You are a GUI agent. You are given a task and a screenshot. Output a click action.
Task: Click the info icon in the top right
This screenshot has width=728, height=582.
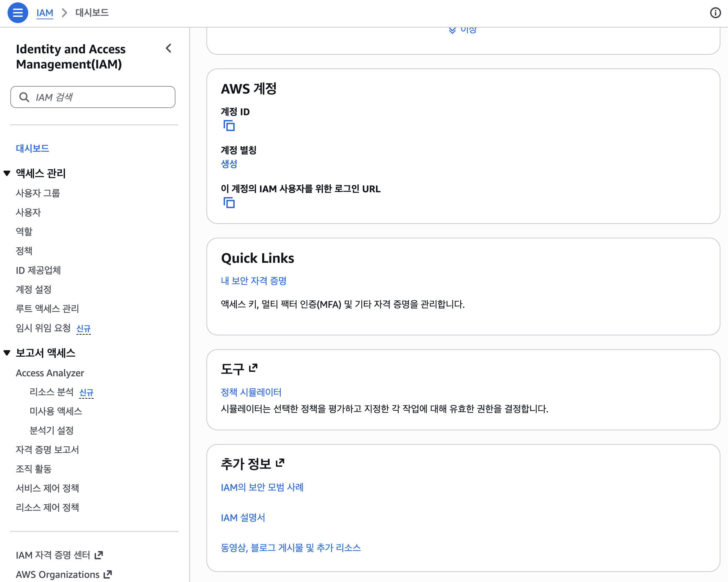(x=715, y=13)
